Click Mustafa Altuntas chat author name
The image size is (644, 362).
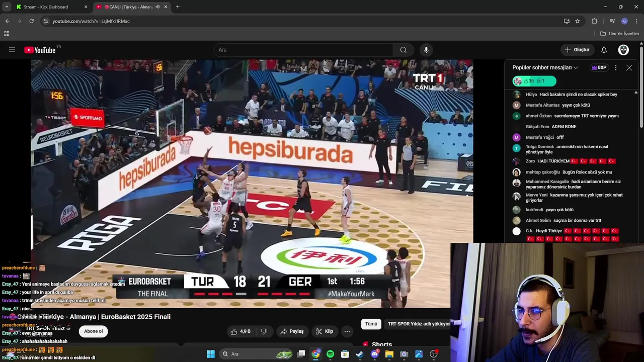[x=543, y=105]
